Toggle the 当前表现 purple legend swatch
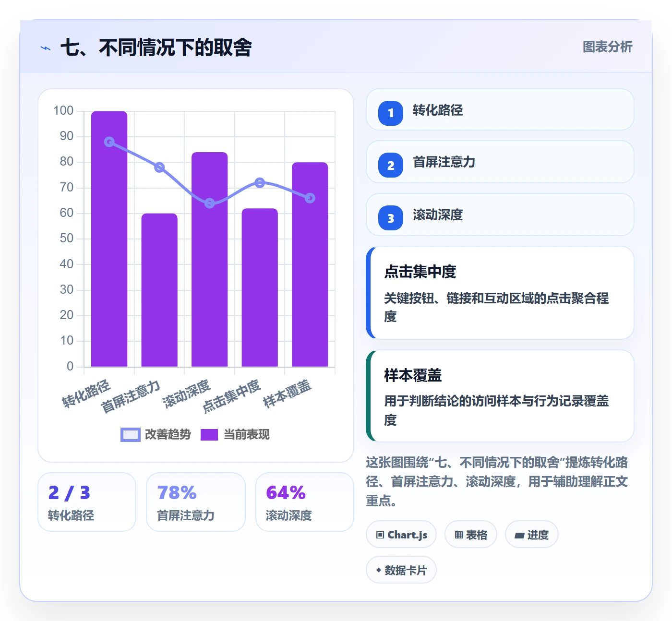Viewport: 672px width, 621px height. (x=209, y=435)
